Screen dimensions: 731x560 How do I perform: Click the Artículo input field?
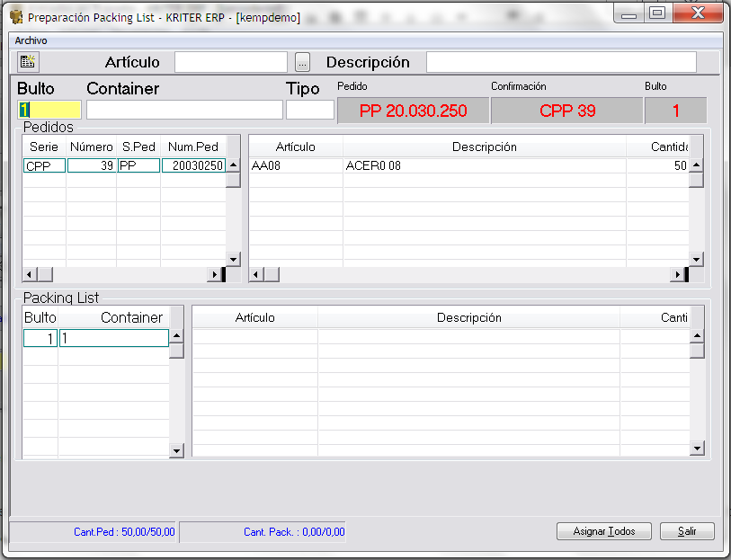click(x=230, y=62)
